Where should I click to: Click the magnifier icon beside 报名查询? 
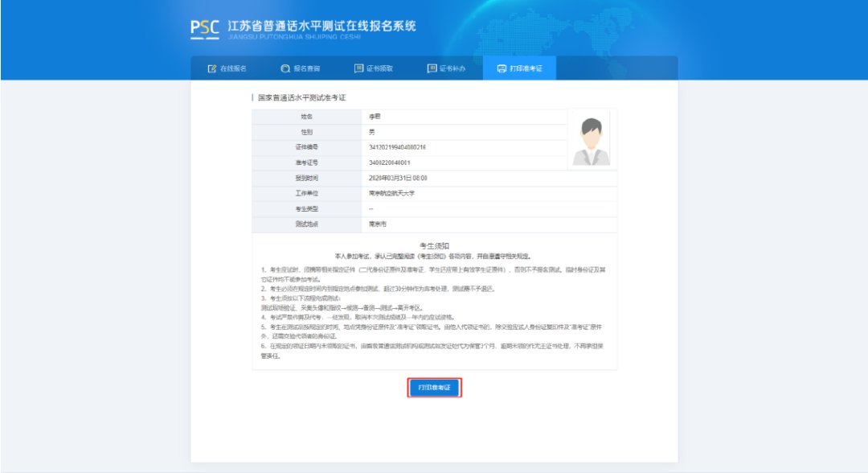pyautogui.click(x=285, y=68)
